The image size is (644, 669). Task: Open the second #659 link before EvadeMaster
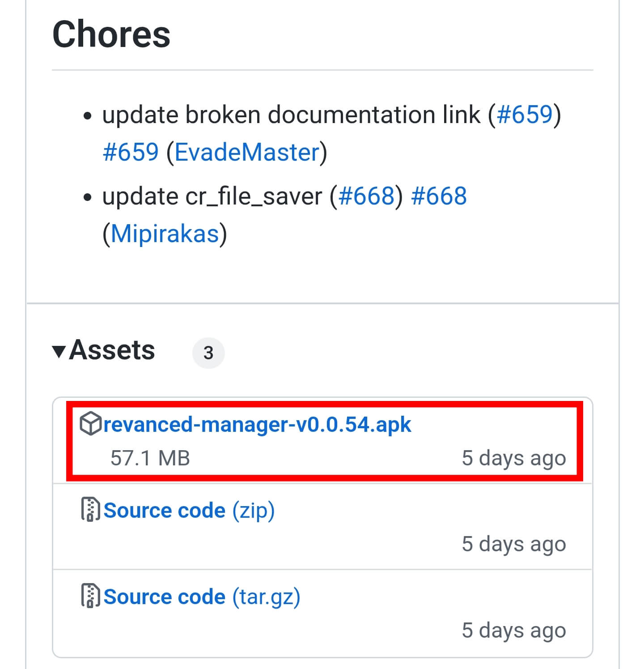[131, 152]
